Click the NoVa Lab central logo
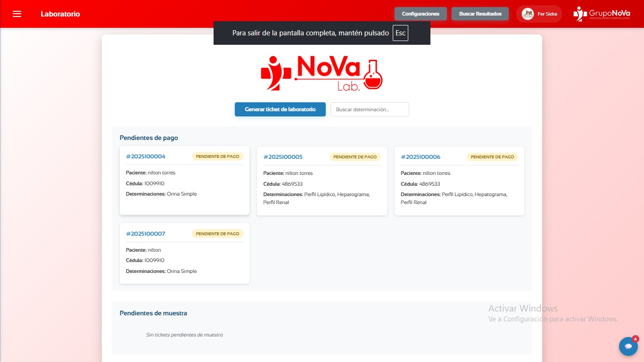 tap(322, 74)
